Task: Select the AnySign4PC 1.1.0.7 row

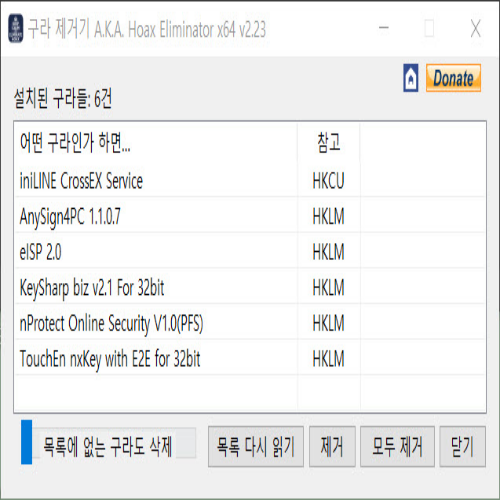Action: [x=250, y=216]
